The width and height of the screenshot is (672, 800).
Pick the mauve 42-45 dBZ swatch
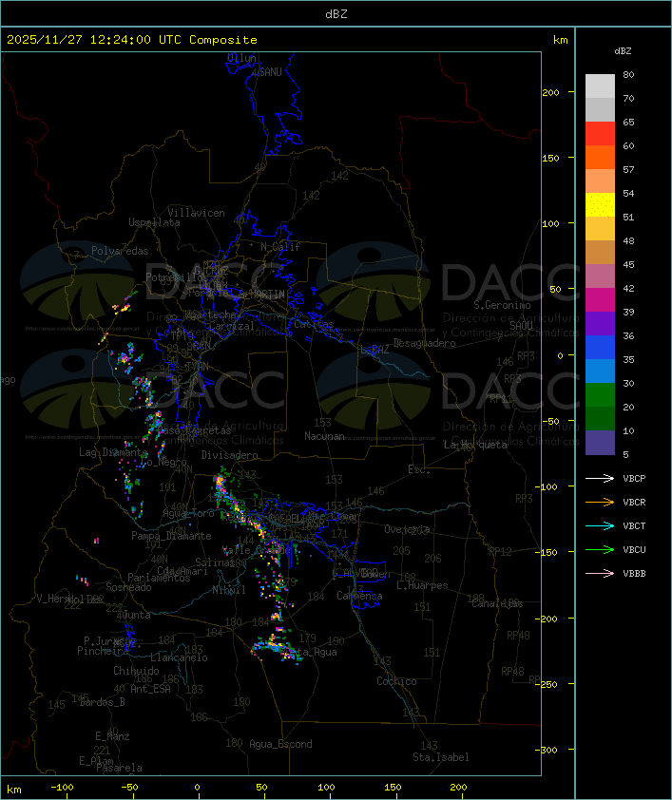[600, 276]
